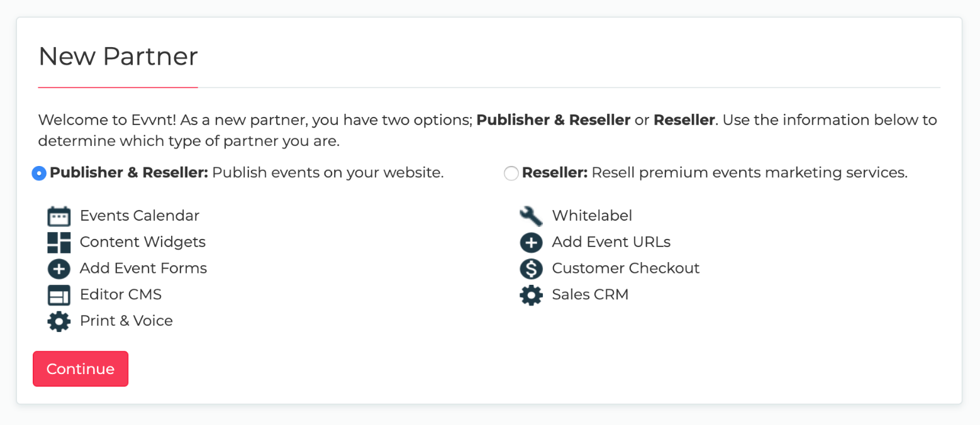Click the gear icon beside Sales CRM
Image resolution: width=980 pixels, height=425 pixels.
click(531, 295)
